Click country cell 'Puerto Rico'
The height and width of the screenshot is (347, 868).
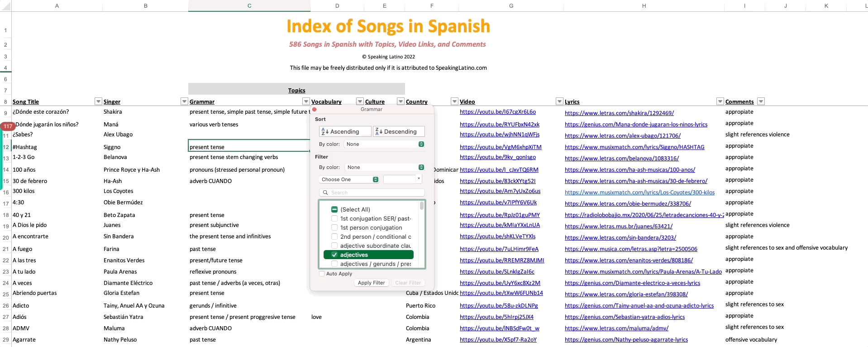point(420,306)
